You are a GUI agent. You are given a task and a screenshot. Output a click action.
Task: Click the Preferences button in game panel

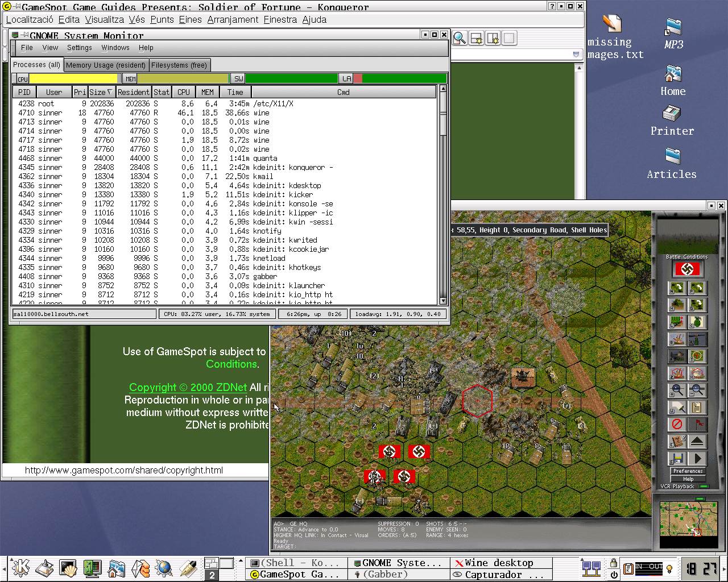pos(688,471)
